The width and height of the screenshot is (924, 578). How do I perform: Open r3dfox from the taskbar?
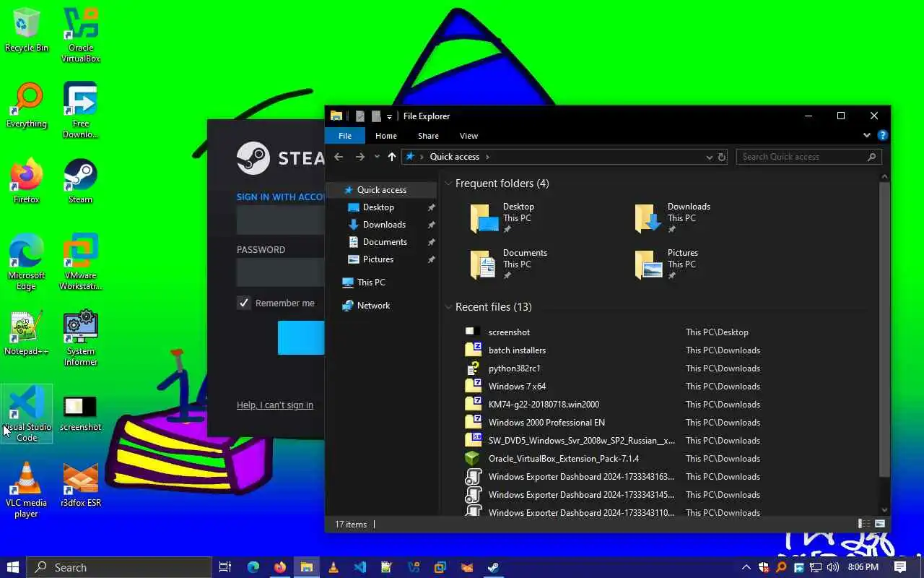tap(467, 567)
